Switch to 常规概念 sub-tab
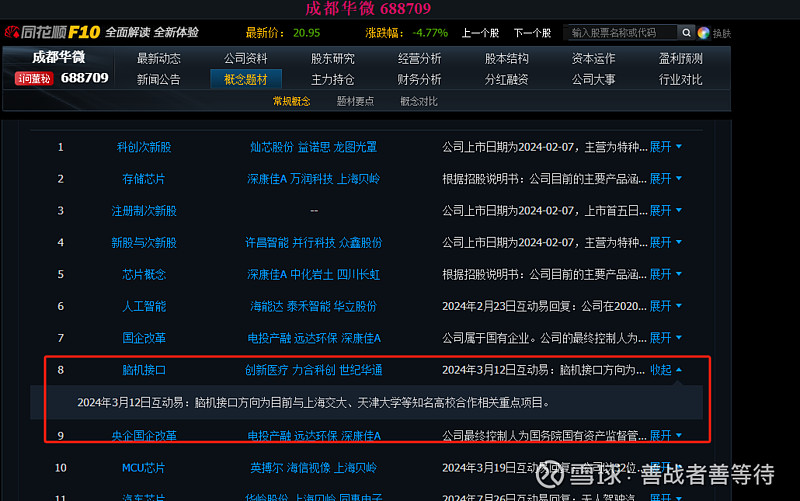Image resolution: width=800 pixels, height=501 pixels. click(x=291, y=101)
